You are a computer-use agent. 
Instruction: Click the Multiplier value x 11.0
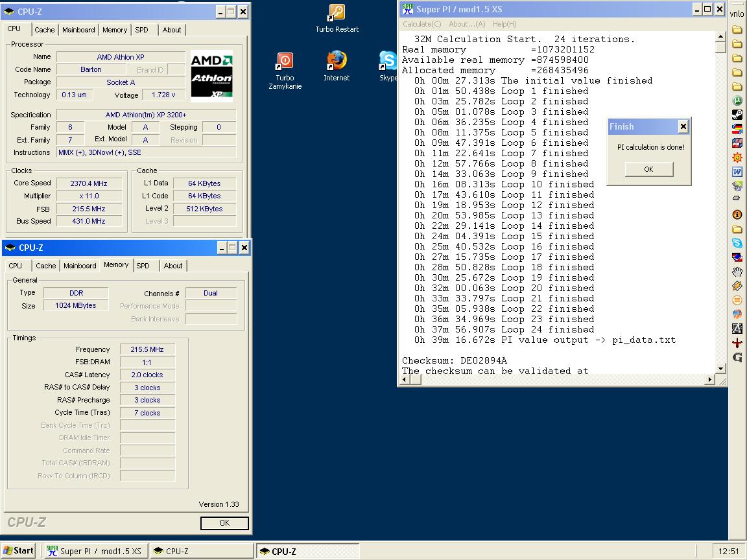pos(89,196)
